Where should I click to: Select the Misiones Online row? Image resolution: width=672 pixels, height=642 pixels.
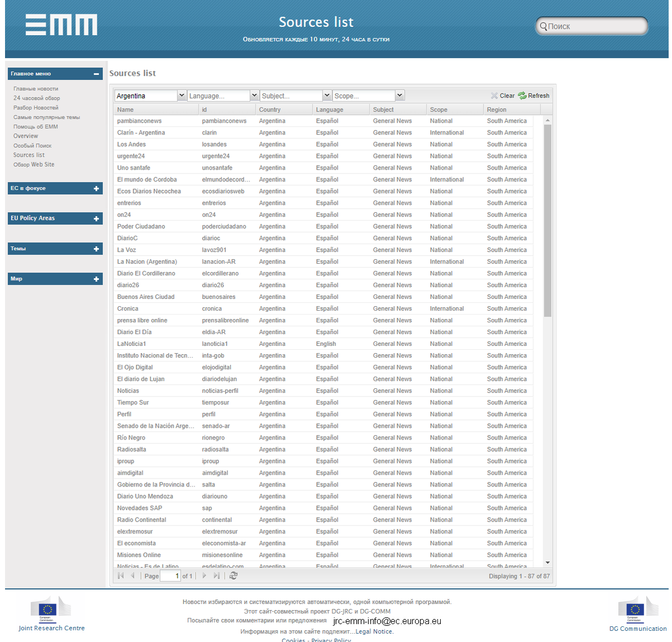323,555
